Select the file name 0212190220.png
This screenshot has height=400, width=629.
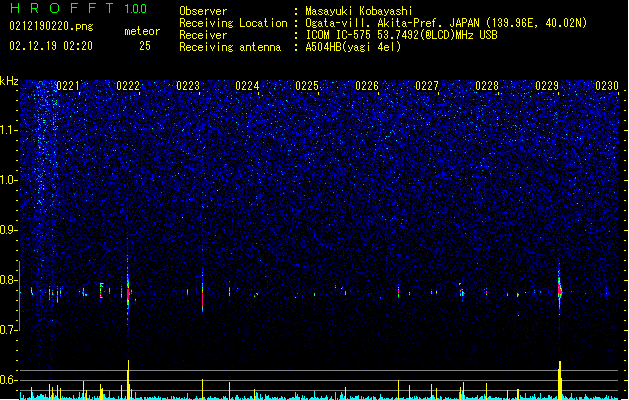51,27
